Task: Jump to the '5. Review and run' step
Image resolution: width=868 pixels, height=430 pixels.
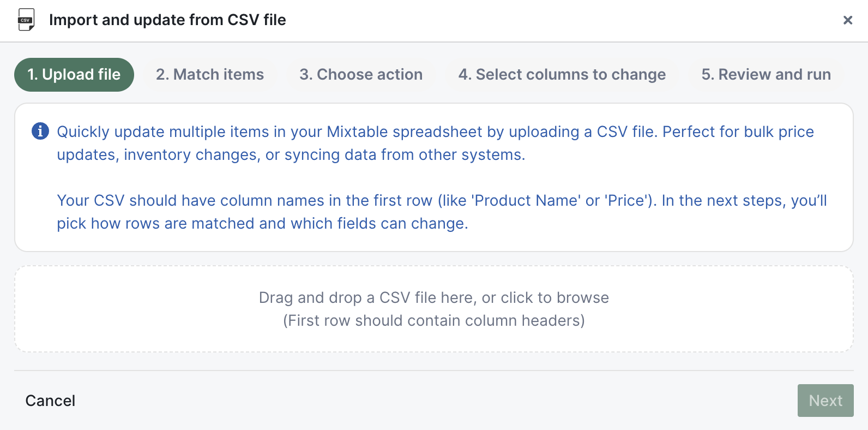Action: pos(766,74)
